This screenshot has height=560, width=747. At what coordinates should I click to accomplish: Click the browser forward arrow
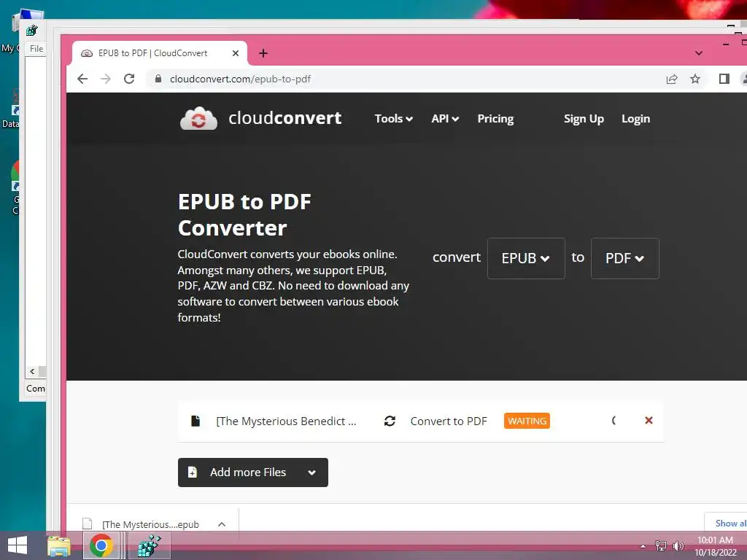click(x=106, y=79)
